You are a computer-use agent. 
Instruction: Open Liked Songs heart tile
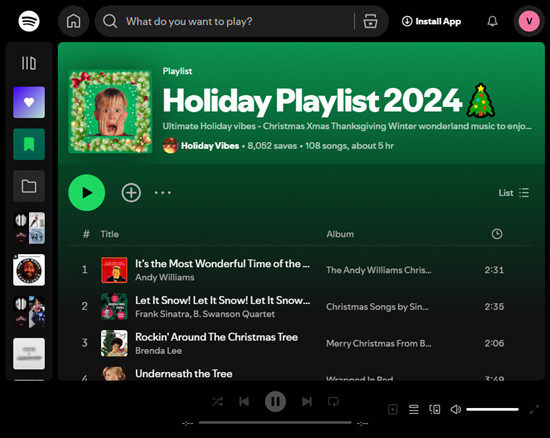(x=29, y=102)
